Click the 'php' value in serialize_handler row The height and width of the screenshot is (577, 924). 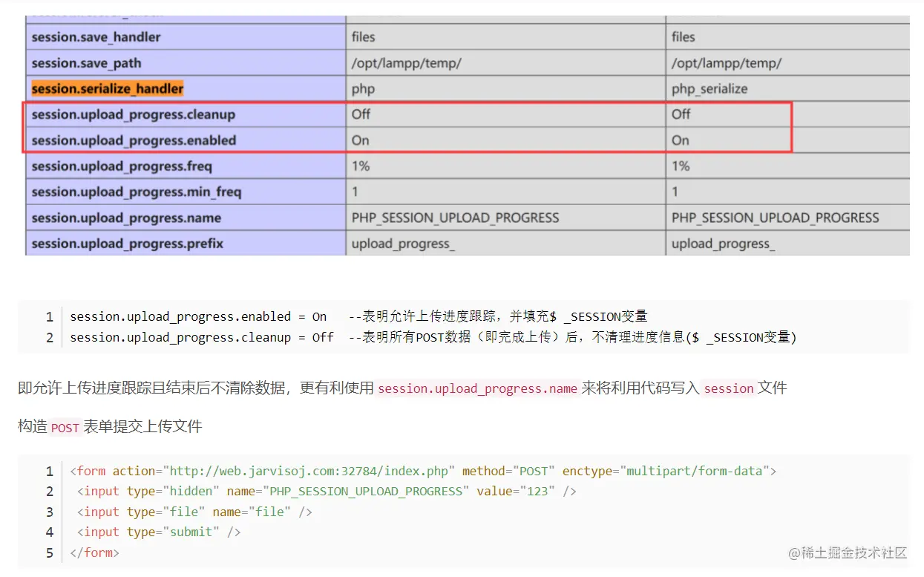(363, 89)
